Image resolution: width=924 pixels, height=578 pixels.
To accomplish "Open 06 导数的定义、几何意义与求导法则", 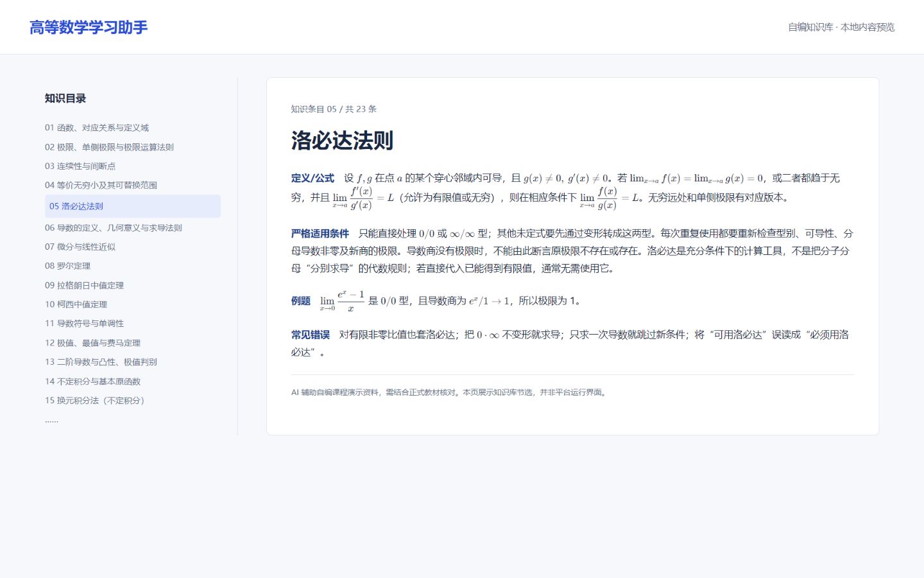I will click(114, 227).
